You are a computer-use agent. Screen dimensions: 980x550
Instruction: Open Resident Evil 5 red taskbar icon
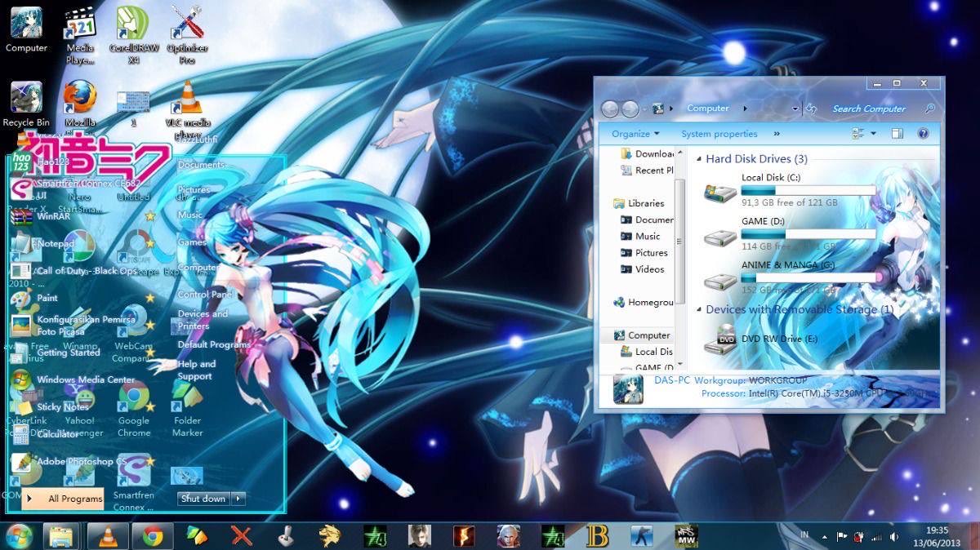(x=464, y=536)
